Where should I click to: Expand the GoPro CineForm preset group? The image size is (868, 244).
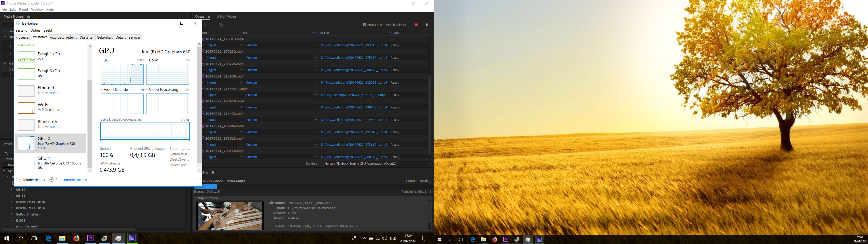coord(12,214)
